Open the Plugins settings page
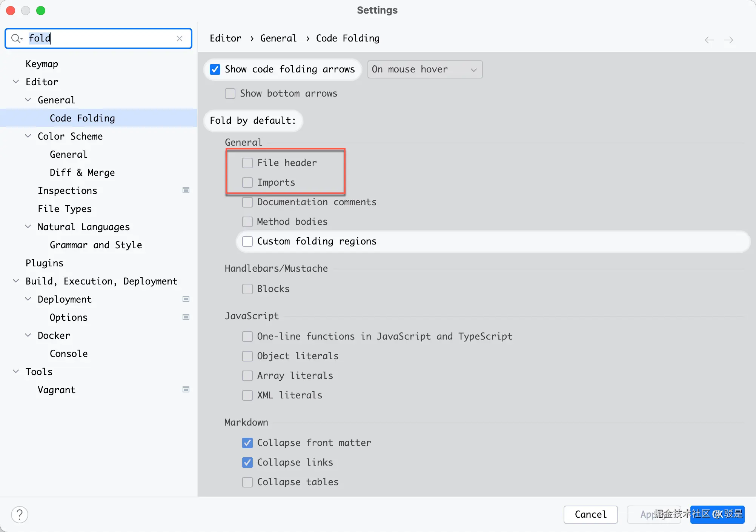This screenshot has height=532, width=756. pos(45,263)
